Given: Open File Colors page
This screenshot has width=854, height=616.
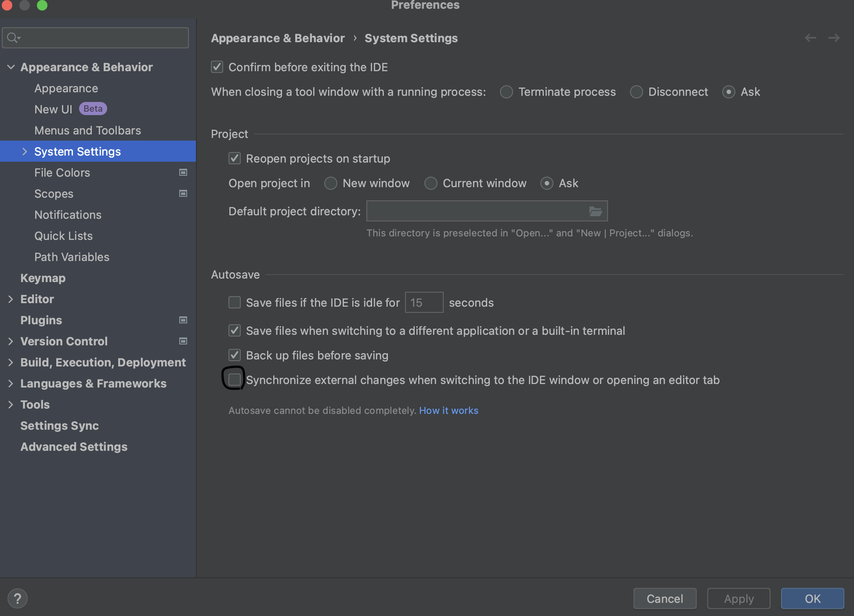Looking at the screenshot, I should pyautogui.click(x=62, y=173).
